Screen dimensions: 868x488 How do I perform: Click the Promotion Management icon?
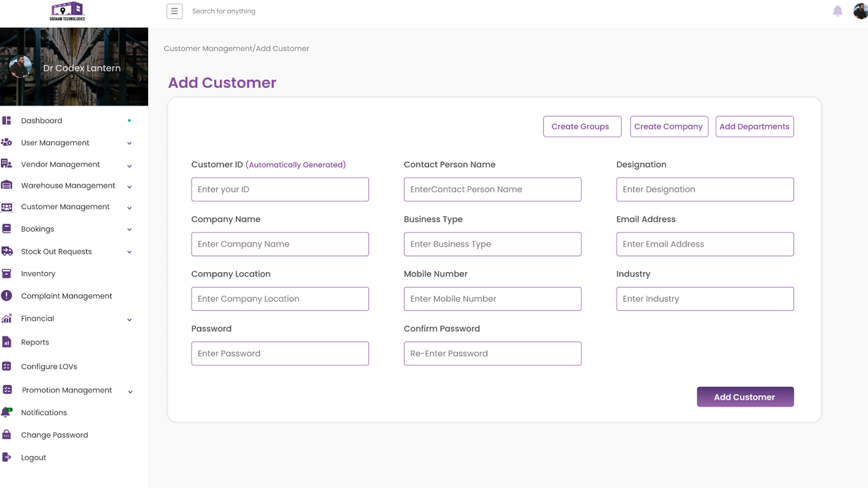point(7,390)
